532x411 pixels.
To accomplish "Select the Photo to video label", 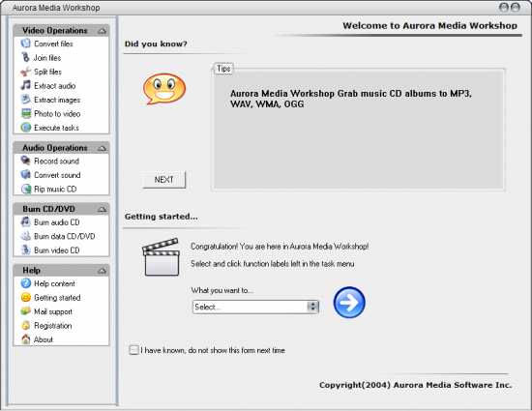I will pyautogui.click(x=57, y=113).
